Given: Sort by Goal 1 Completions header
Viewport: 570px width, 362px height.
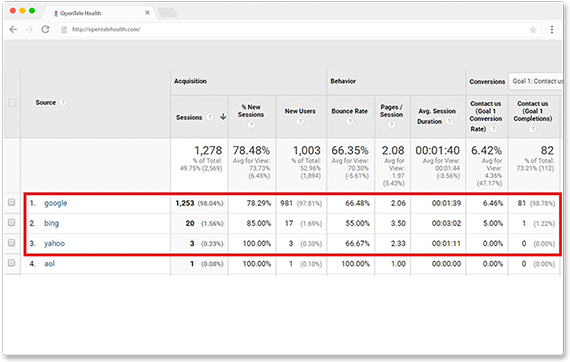Looking at the screenshot, I should [x=533, y=111].
